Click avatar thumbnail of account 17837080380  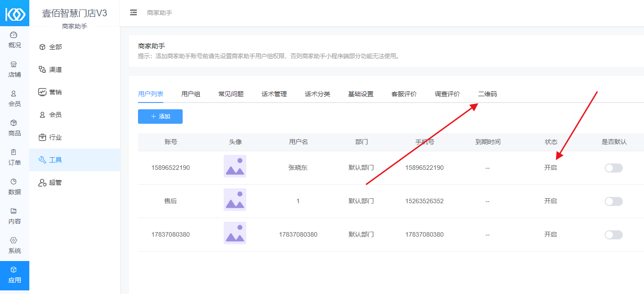[x=235, y=233]
